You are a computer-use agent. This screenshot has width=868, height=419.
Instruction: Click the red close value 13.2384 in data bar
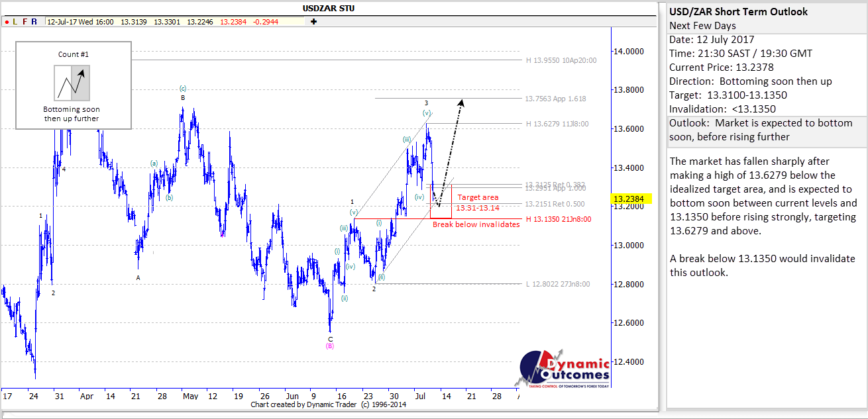point(235,22)
